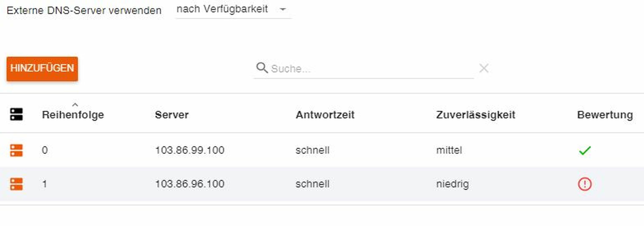Click the 'niedrig' reliability cell

[x=452, y=184]
